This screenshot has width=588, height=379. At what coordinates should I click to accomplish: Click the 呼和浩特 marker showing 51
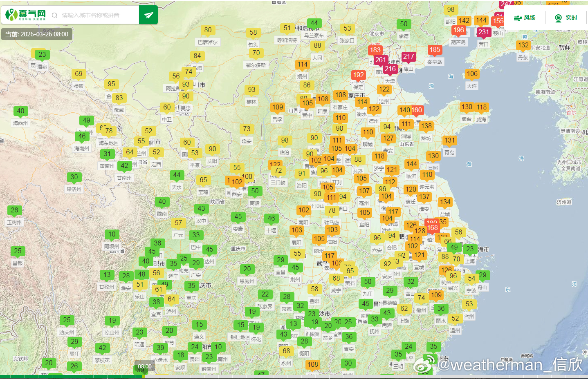(287, 29)
